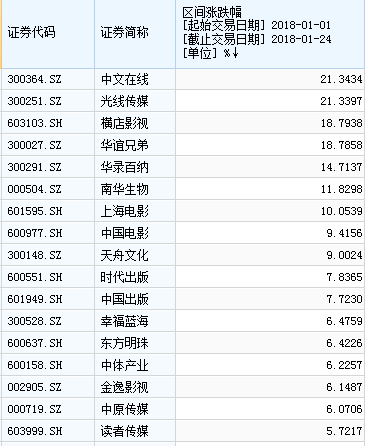Click the value 21.3397

click(341, 101)
